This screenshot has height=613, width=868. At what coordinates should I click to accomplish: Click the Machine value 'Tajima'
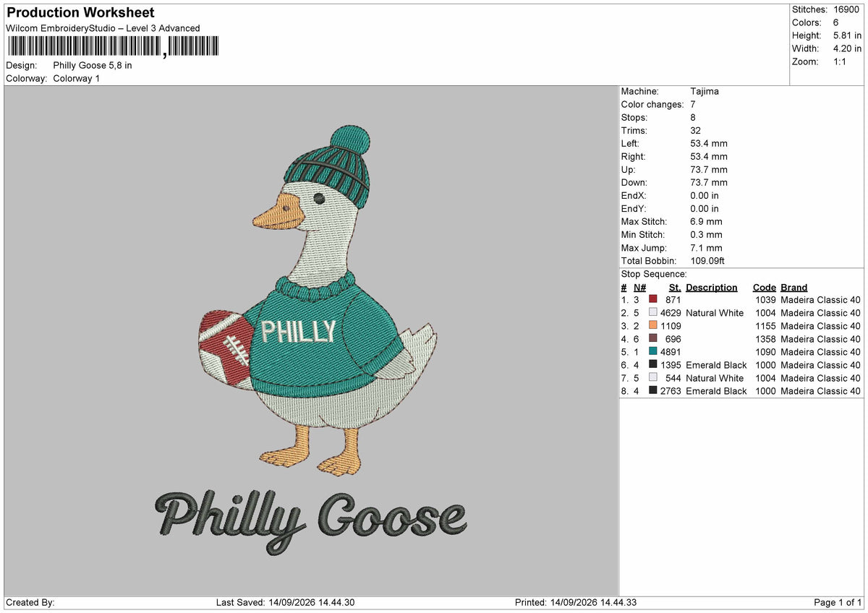(705, 92)
